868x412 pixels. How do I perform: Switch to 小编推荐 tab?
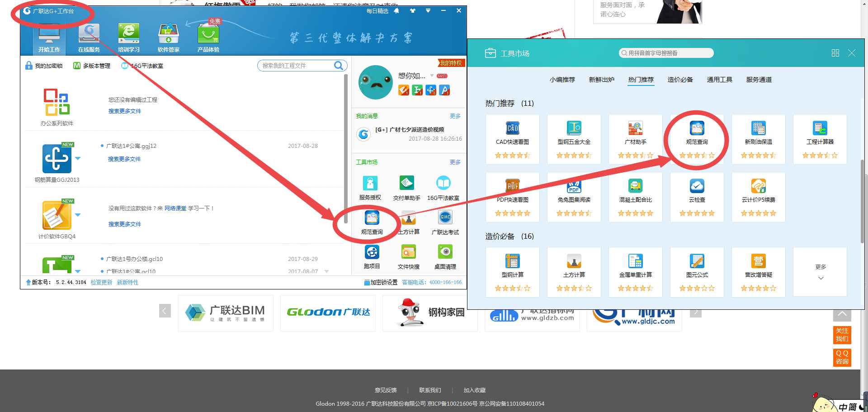562,80
